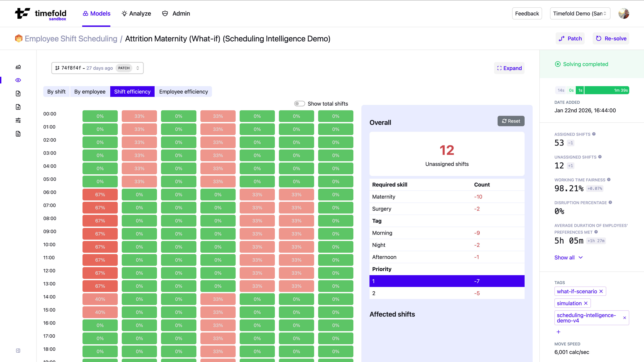Expand the Show all metrics section
Image resolution: width=644 pixels, height=362 pixels.
(x=569, y=257)
